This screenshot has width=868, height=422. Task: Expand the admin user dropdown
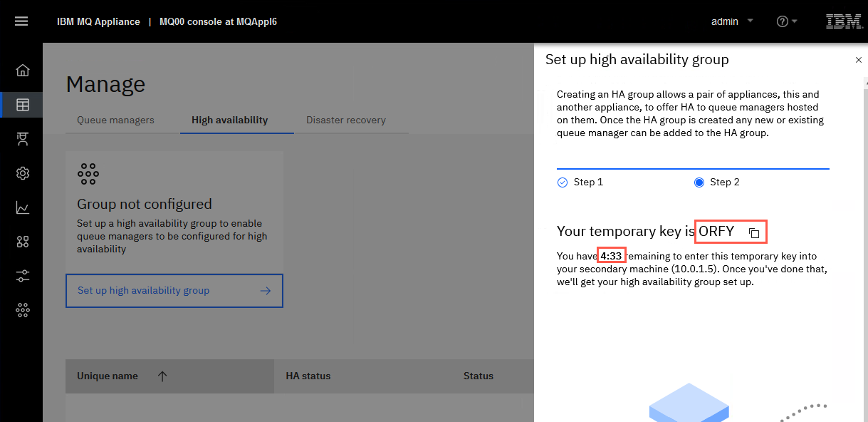tap(732, 21)
